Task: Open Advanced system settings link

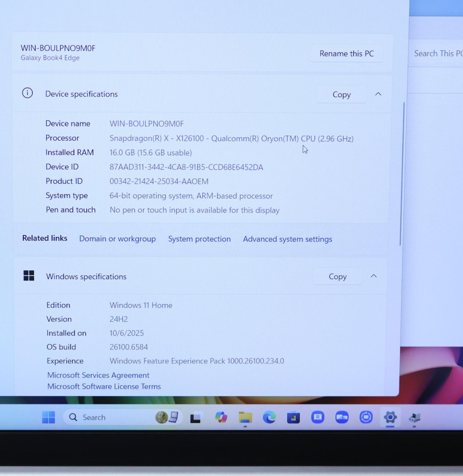Action: pyautogui.click(x=287, y=239)
